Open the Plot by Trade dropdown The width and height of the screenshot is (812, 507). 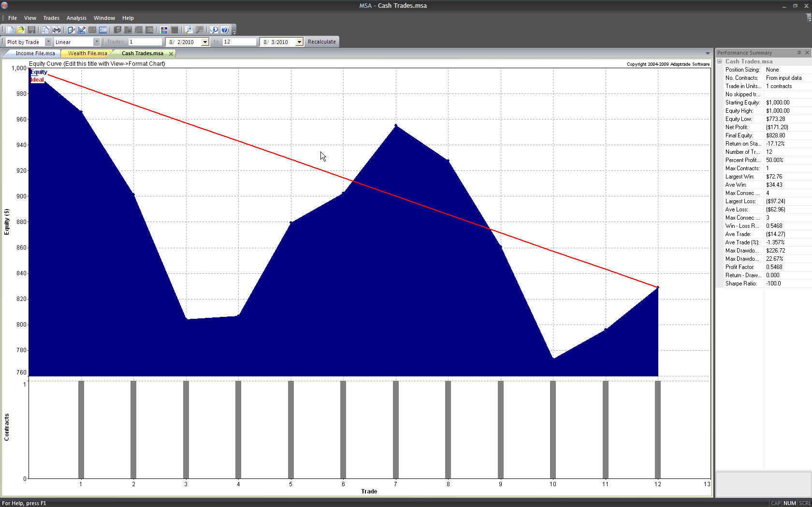48,42
